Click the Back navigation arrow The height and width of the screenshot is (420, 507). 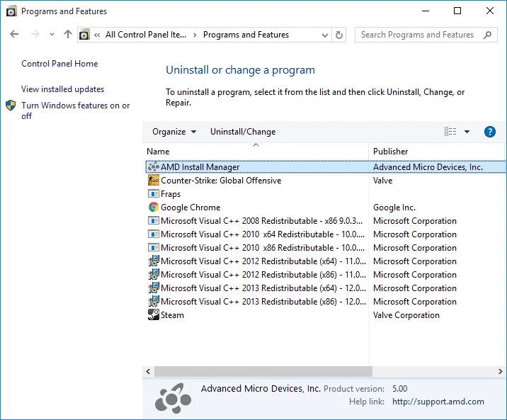click(14, 34)
